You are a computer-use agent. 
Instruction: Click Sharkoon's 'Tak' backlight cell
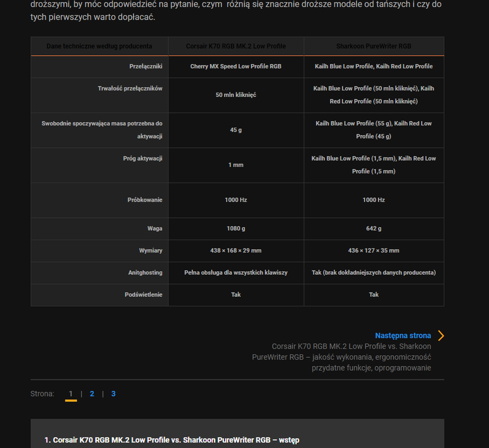374,295
